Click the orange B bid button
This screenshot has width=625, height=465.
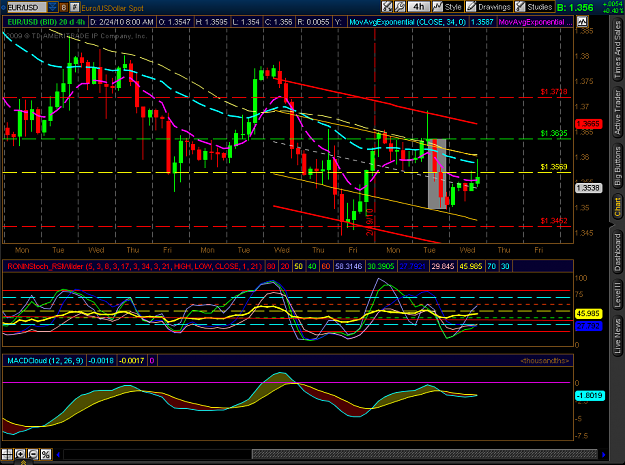pyautogui.click(x=64, y=7)
